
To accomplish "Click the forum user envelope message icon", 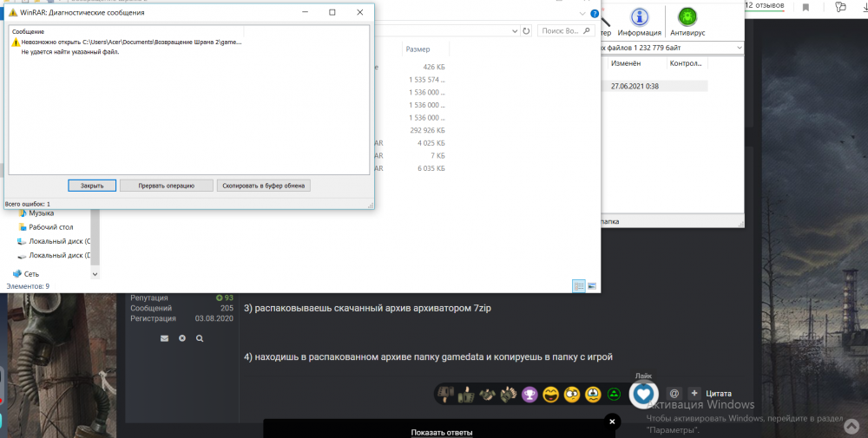I will [x=164, y=338].
